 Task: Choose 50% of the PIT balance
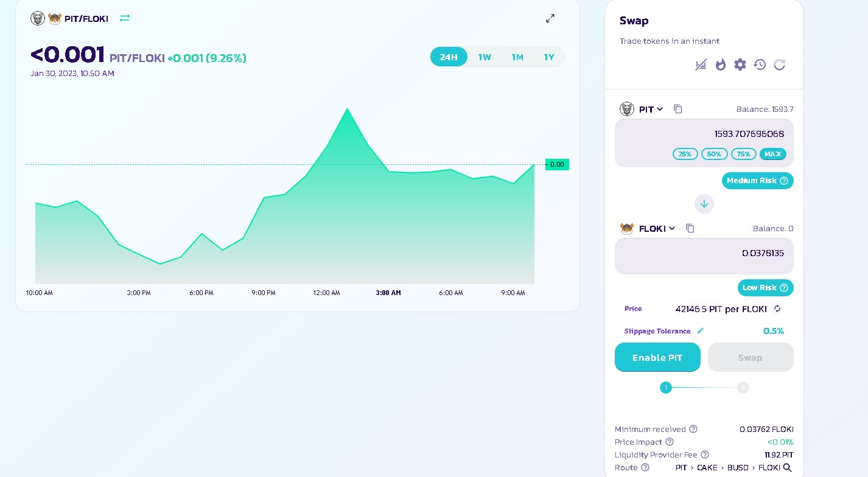[x=714, y=154]
